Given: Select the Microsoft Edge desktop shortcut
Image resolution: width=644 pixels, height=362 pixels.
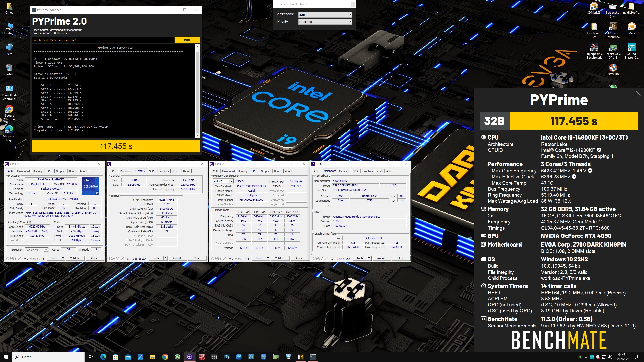Looking at the screenshot, I should 9,134.
